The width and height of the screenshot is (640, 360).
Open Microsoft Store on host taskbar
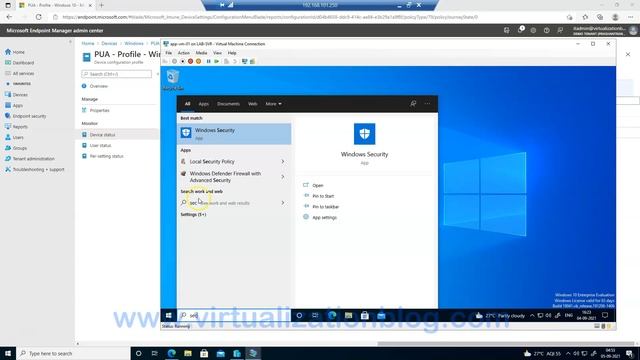[204, 353]
